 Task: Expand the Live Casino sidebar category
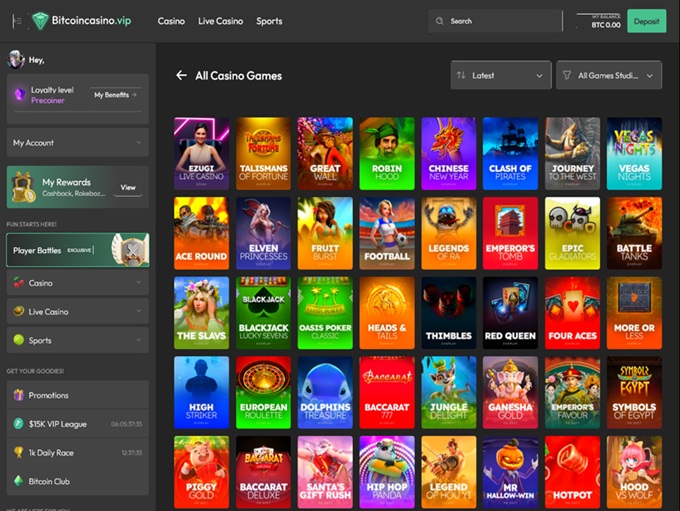77,312
